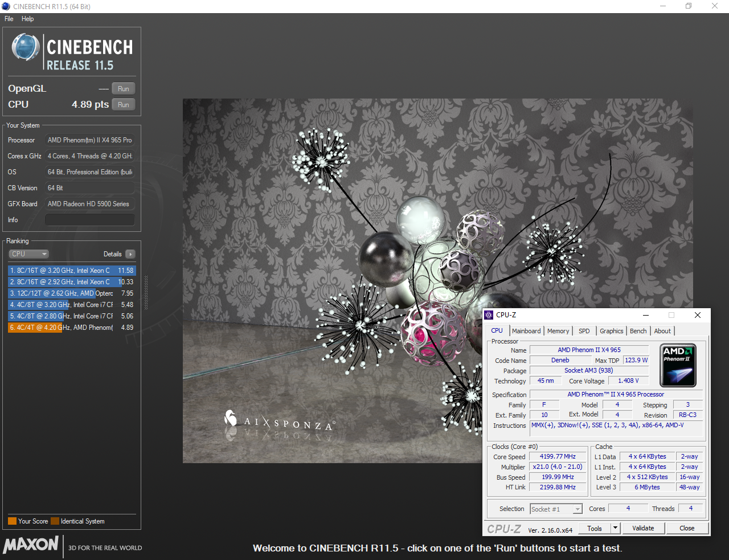This screenshot has width=729, height=560.
Task: Run the OpenGL benchmark
Action: click(x=124, y=89)
